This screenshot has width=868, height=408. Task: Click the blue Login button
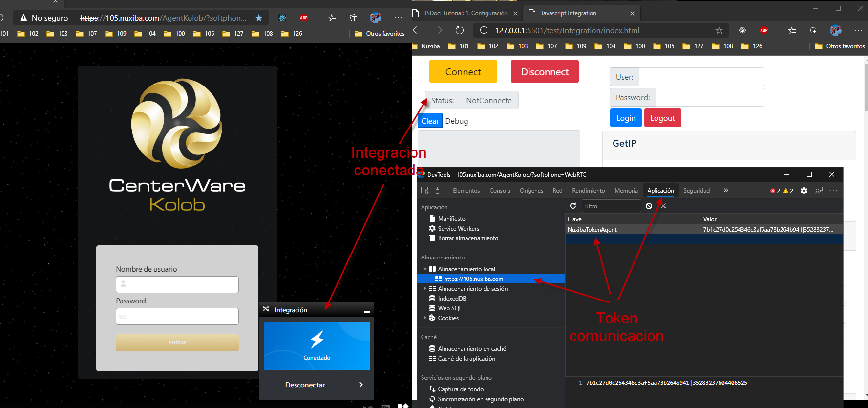tap(626, 118)
